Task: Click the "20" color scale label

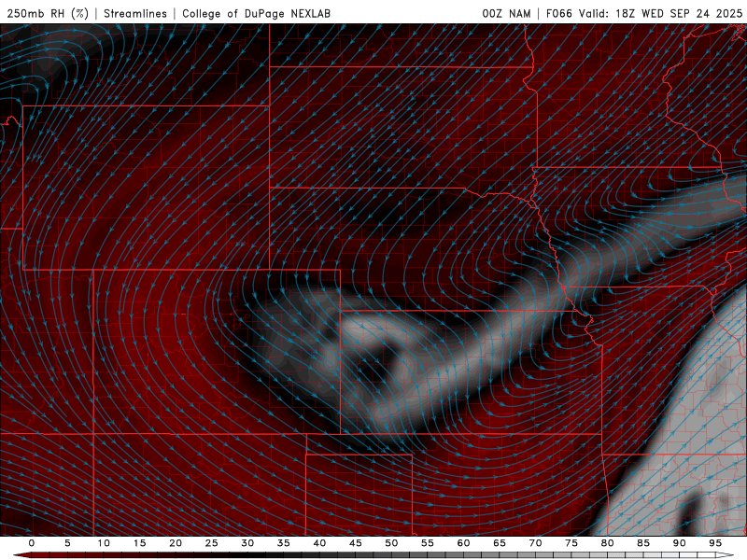Action: 176,543
